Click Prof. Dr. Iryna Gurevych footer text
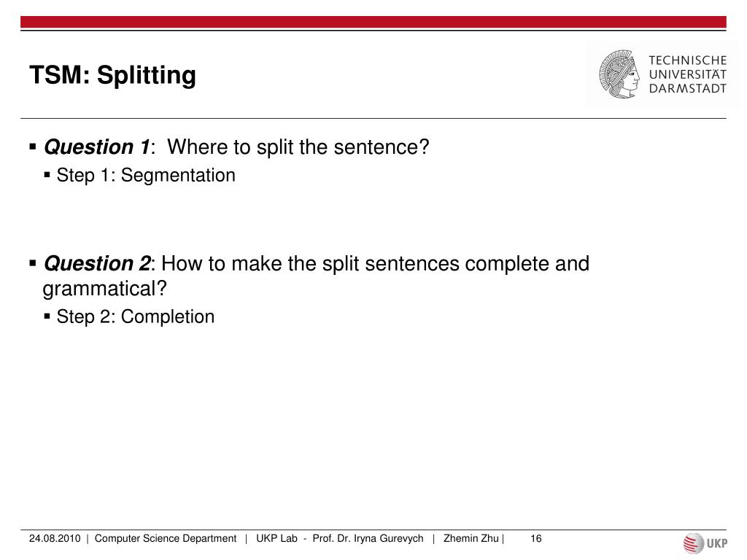 coord(368,539)
